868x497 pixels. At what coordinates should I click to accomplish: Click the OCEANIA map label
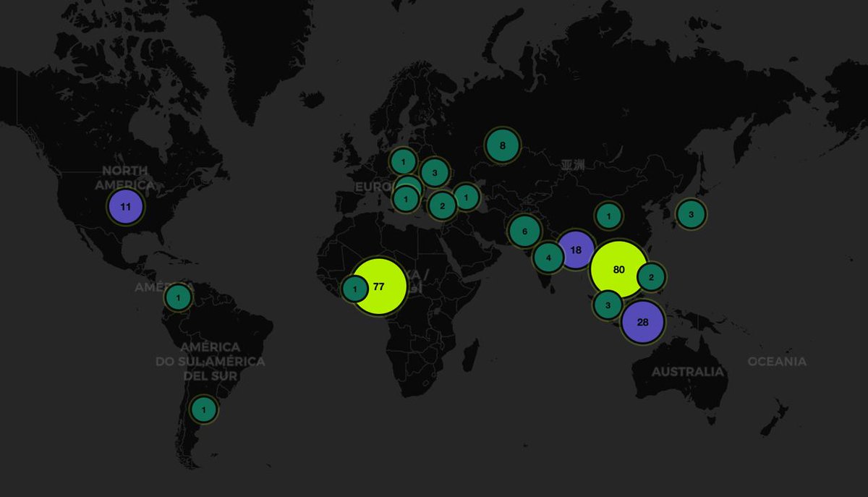[x=777, y=361]
